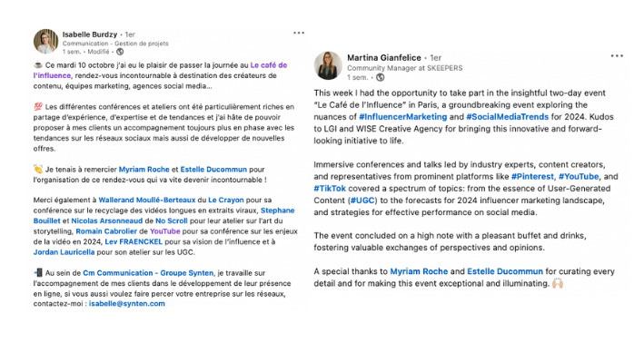
Task: Click the Romain Cabrolier mention
Action: click(x=106, y=231)
